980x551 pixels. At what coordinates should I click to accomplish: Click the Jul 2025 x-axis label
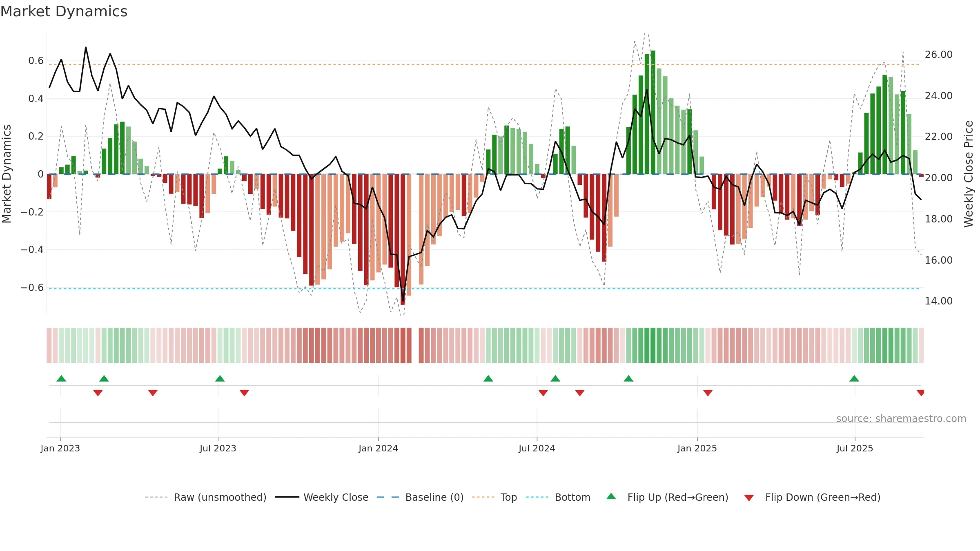pos(855,449)
